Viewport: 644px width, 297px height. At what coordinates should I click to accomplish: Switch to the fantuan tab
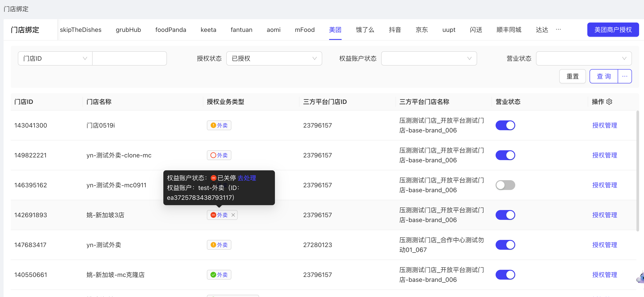(241, 30)
